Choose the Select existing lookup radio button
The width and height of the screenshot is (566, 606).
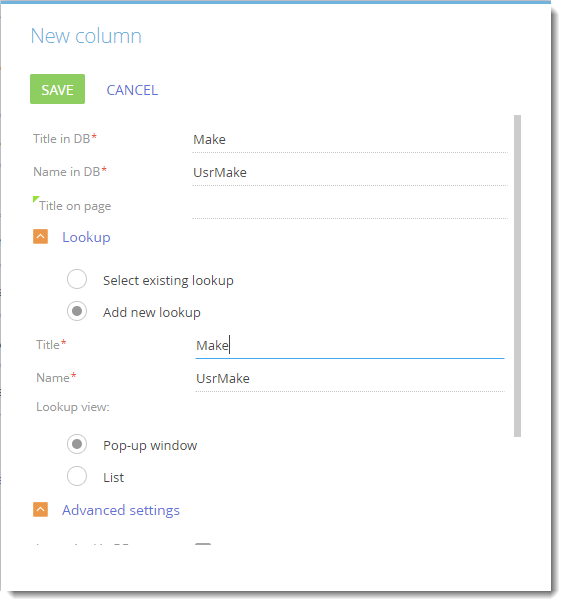pyautogui.click(x=77, y=279)
